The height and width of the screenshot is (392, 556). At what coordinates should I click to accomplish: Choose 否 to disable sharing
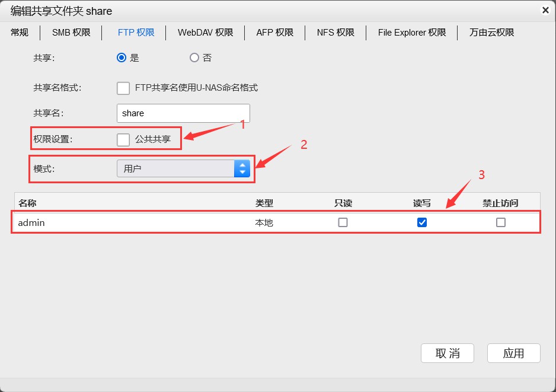(x=194, y=58)
